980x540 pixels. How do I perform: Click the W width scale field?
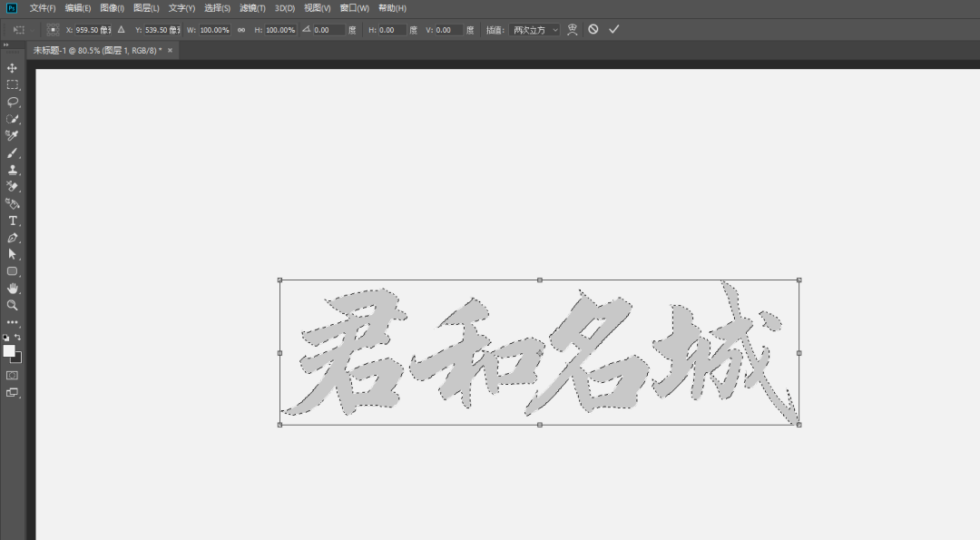214,30
